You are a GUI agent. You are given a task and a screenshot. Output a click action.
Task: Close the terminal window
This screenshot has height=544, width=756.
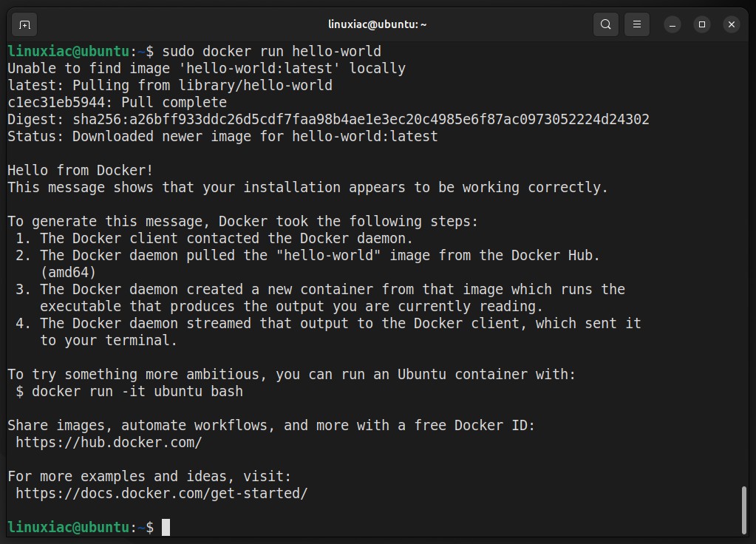(732, 24)
